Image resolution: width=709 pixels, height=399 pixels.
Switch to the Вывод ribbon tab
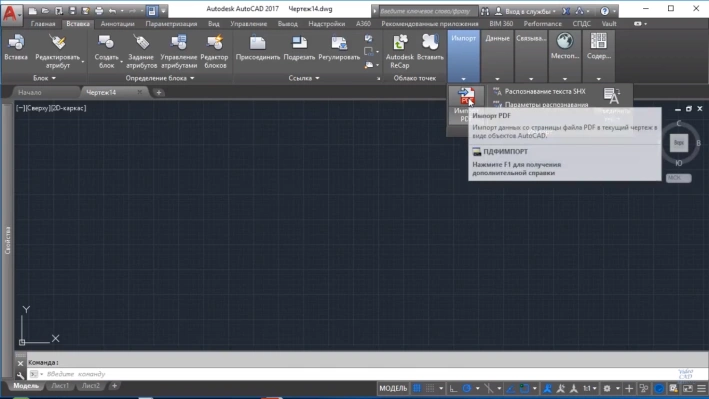[x=288, y=24]
